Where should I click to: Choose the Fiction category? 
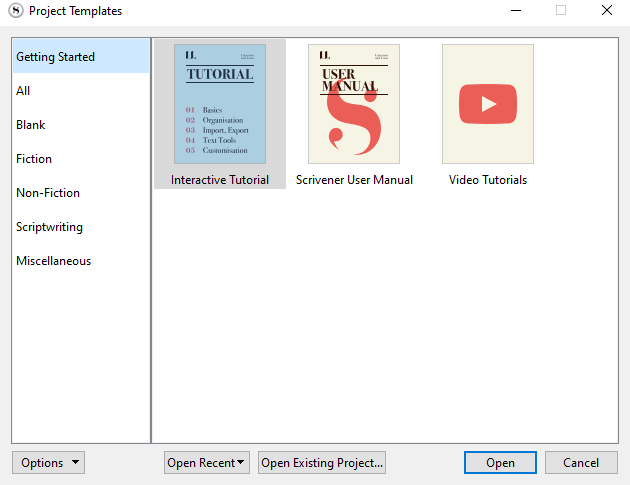(x=81, y=159)
